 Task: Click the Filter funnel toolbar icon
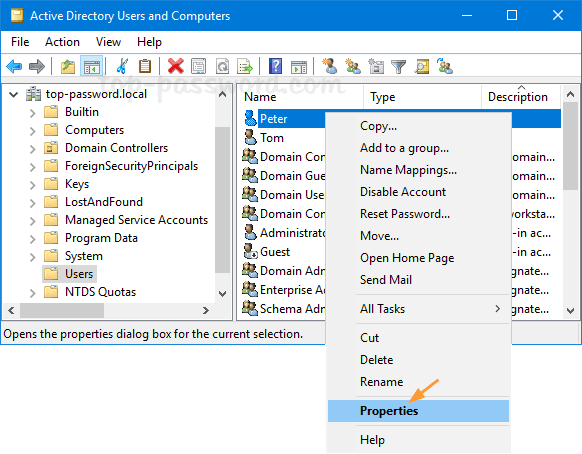coord(399,66)
